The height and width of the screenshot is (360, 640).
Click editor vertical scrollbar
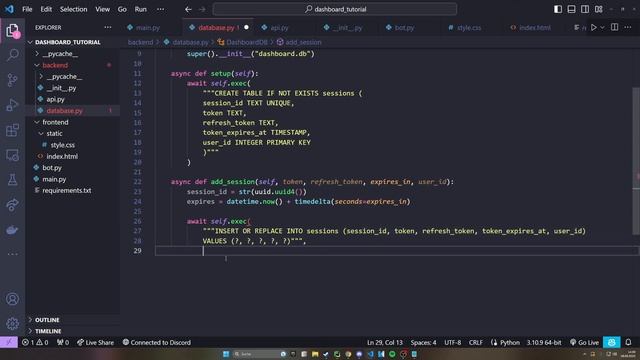point(636,161)
